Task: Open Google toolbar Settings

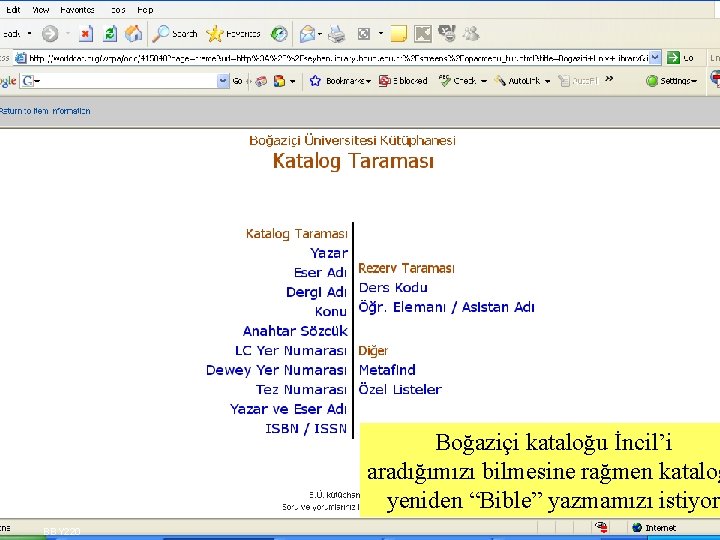Action: tap(671, 81)
